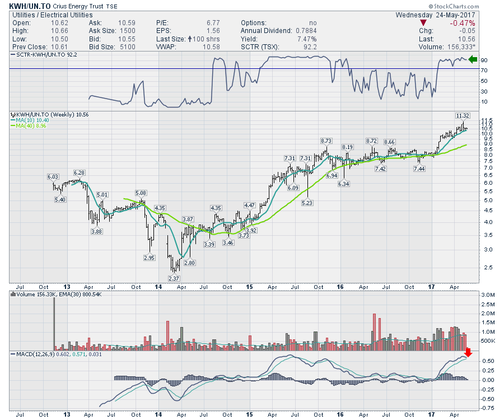Click the red down-triangle change indicator
The height and width of the screenshot is (420, 504).
point(423,23)
